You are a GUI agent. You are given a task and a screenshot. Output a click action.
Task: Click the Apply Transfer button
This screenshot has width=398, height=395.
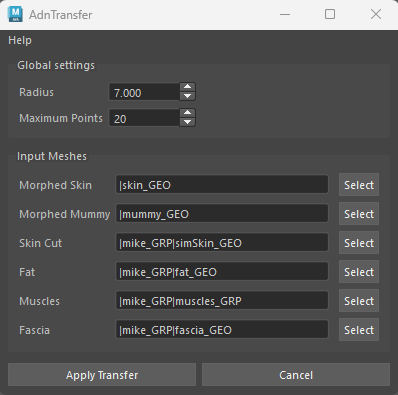[x=102, y=375]
